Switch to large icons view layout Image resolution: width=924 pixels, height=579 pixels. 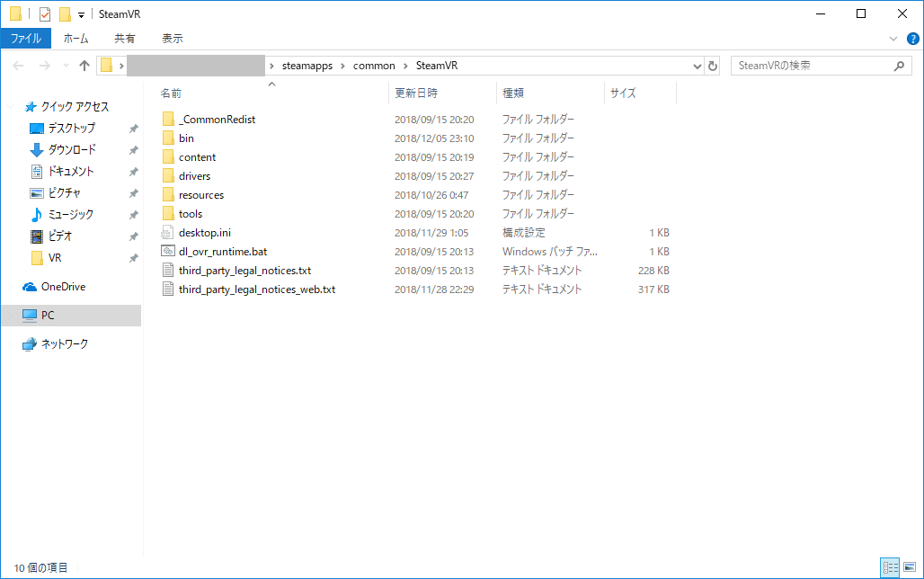(x=910, y=567)
